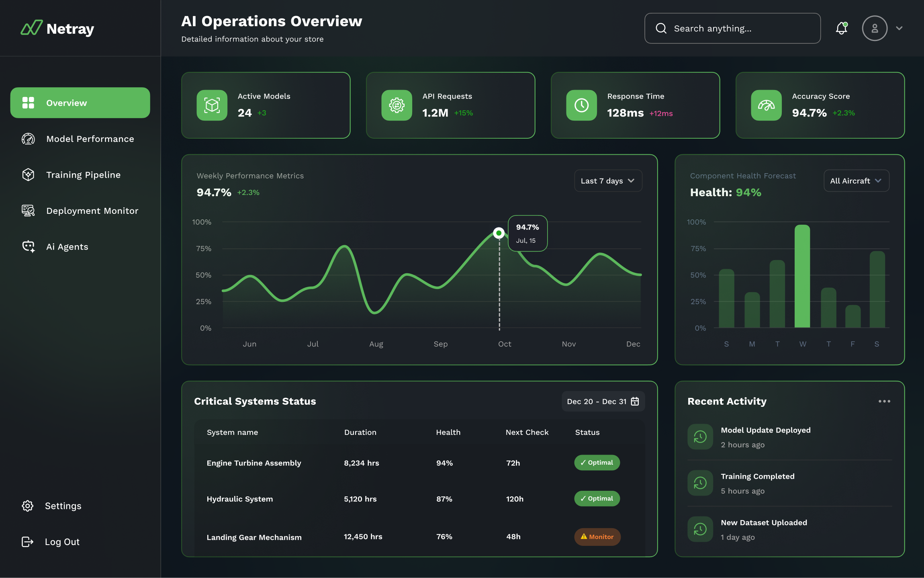Click the Accuracy Score gauge icon
This screenshot has width=924, height=578.
click(x=766, y=105)
